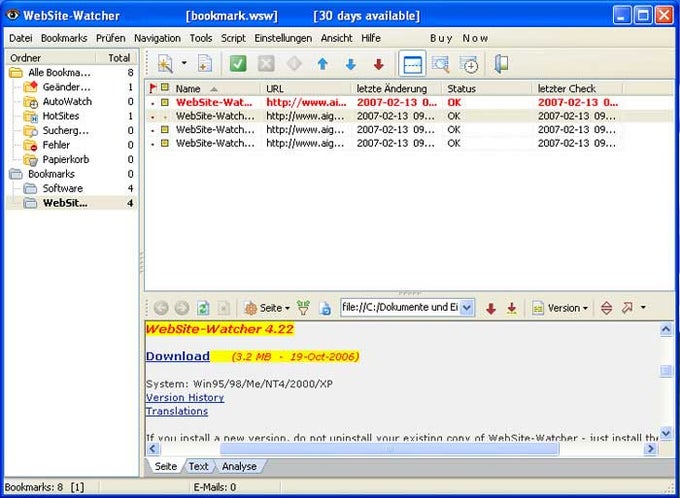
Task: Select the Software folder
Action: click(62, 188)
